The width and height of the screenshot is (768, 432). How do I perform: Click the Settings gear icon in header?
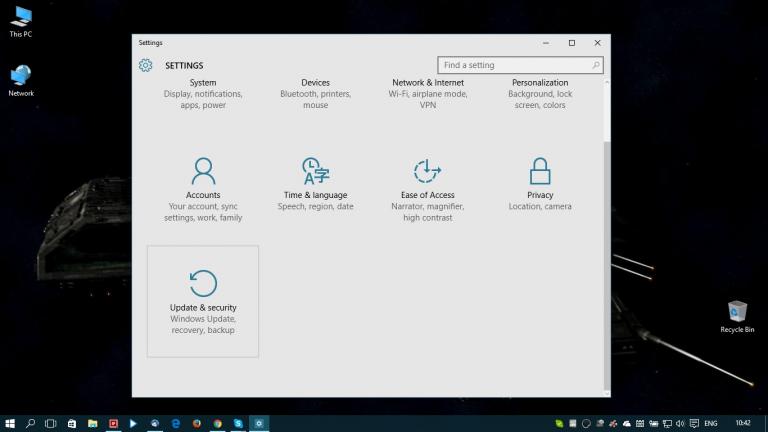pyautogui.click(x=146, y=65)
